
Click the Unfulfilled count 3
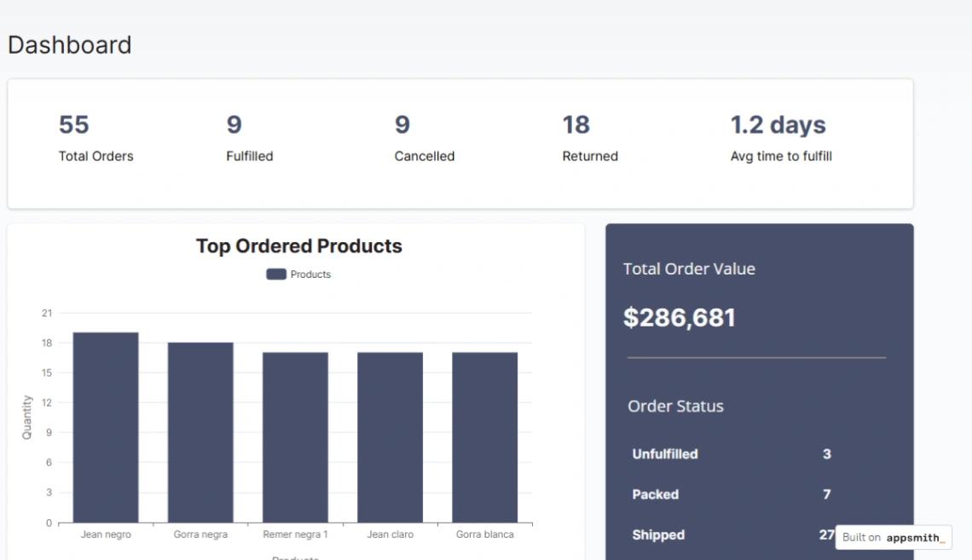[827, 454]
